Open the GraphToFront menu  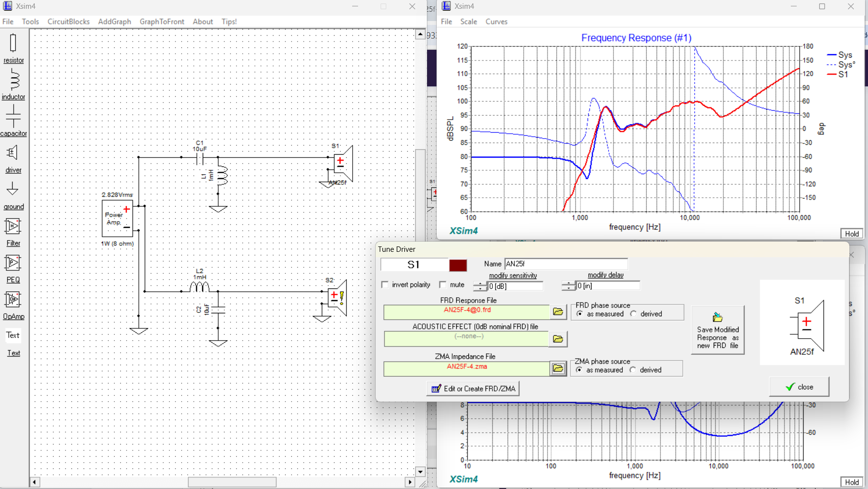(162, 21)
